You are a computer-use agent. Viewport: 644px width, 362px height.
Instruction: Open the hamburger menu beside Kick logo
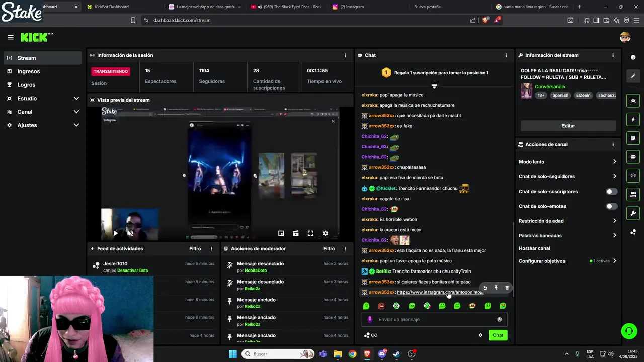pos(11,37)
